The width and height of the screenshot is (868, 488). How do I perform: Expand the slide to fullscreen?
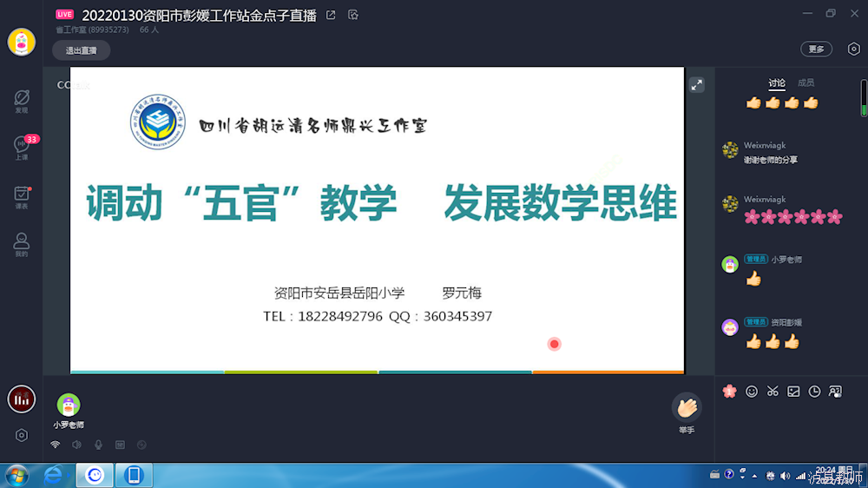pyautogui.click(x=696, y=85)
